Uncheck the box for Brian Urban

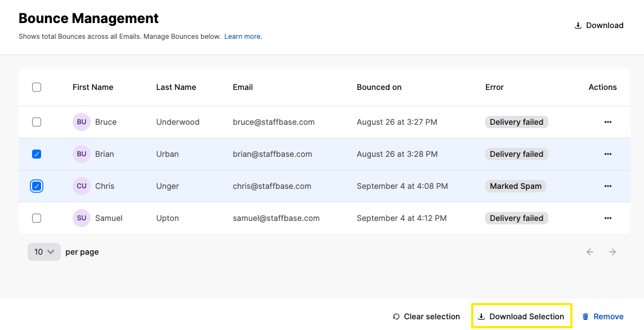pos(37,154)
